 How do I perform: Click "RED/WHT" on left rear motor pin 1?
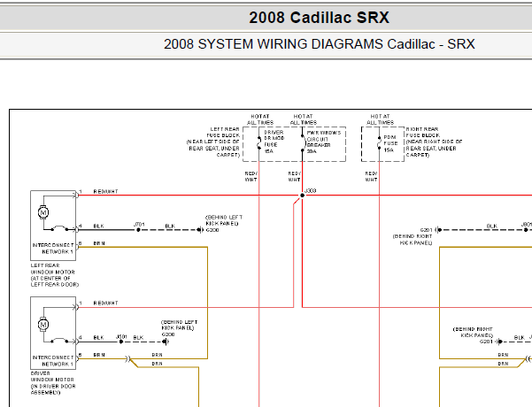point(105,192)
